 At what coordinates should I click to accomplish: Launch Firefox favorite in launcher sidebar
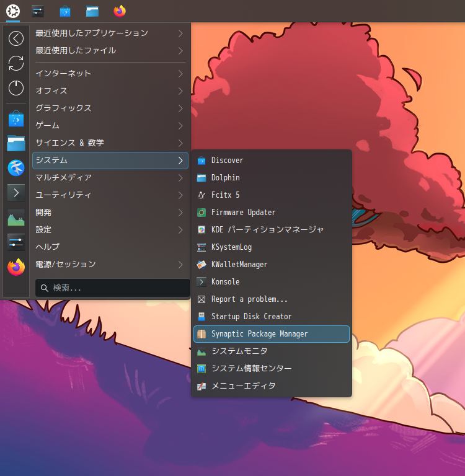click(16, 267)
